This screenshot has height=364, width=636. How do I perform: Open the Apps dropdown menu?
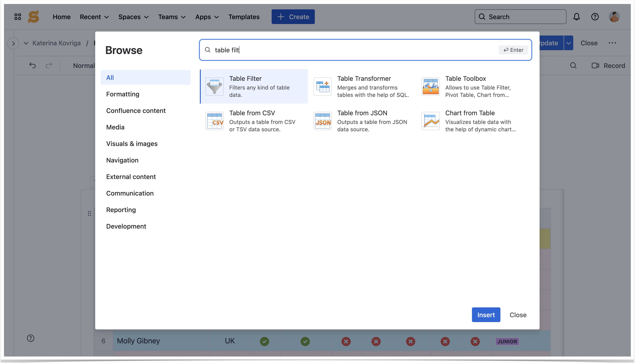point(207,17)
